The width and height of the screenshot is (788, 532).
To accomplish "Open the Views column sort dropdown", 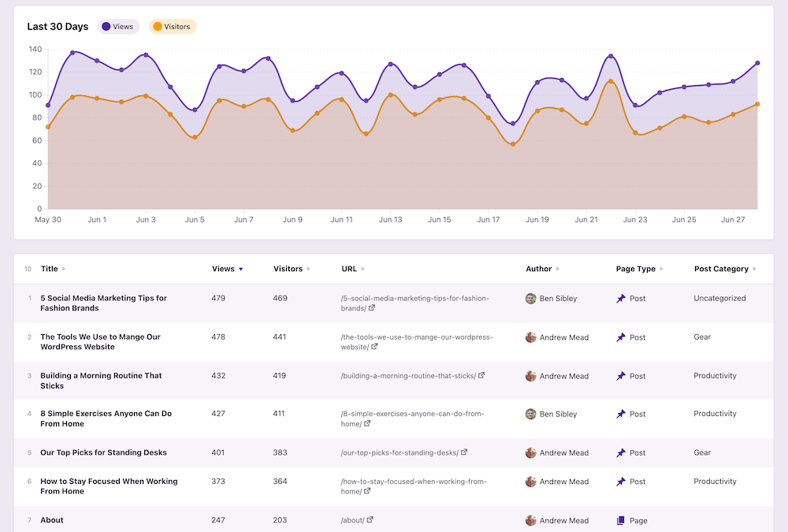I will (239, 269).
